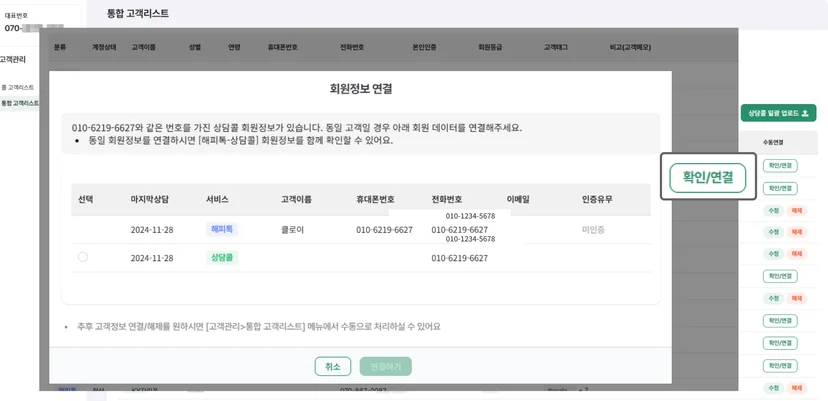This screenshot has height=401, width=828.
Task: Click the 마지막상담 column header
Action: (x=149, y=199)
